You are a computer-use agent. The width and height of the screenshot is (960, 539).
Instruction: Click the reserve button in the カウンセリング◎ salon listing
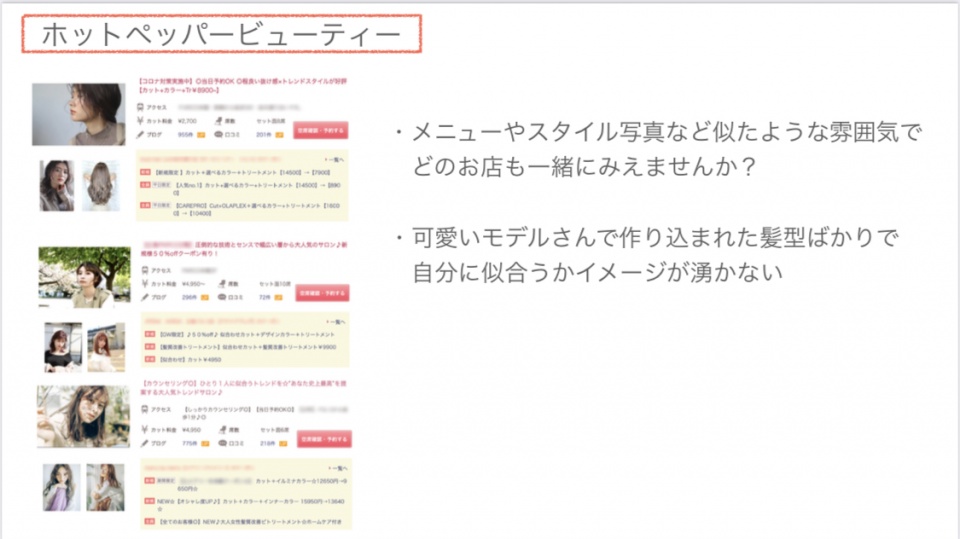click(324, 439)
